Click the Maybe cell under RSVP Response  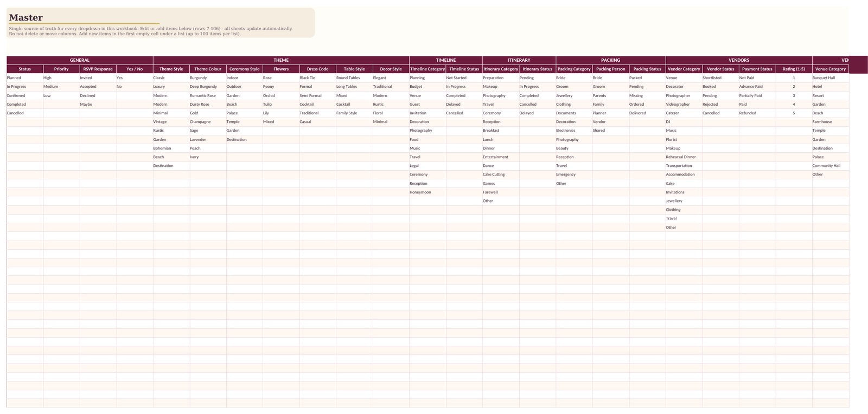(98, 105)
